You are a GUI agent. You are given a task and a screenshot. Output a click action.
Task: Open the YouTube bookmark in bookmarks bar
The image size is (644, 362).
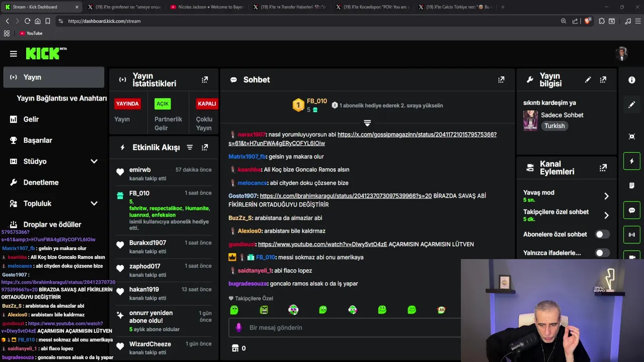click(31, 33)
